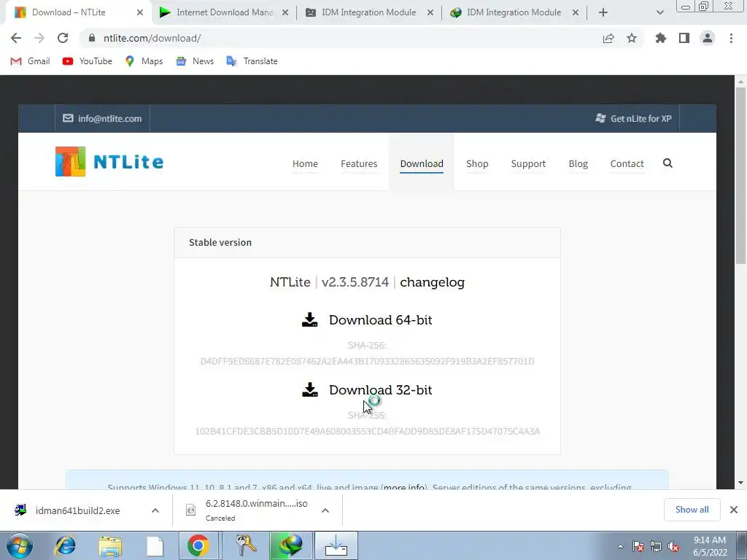Switch to the last IDM Integration Module tab
The height and width of the screenshot is (560, 747).
click(514, 12)
